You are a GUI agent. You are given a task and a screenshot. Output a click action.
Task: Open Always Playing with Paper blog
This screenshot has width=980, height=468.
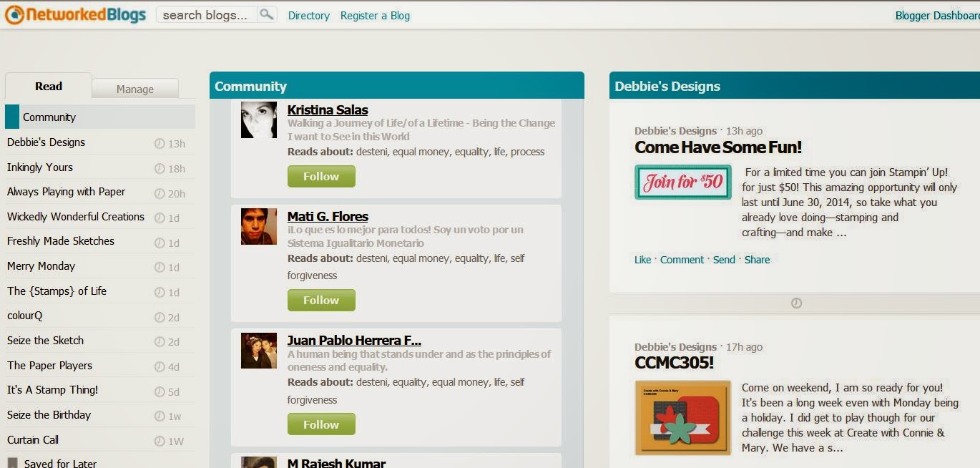pos(66,191)
